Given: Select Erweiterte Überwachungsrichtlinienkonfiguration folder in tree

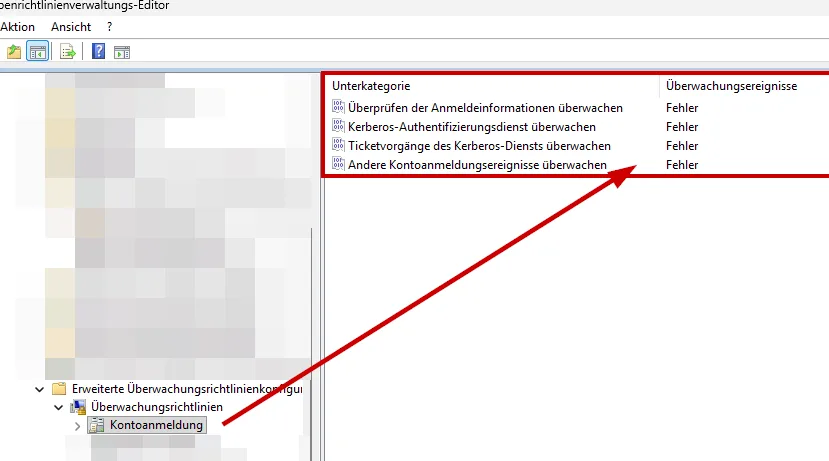Looking at the screenshot, I should 186,388.
